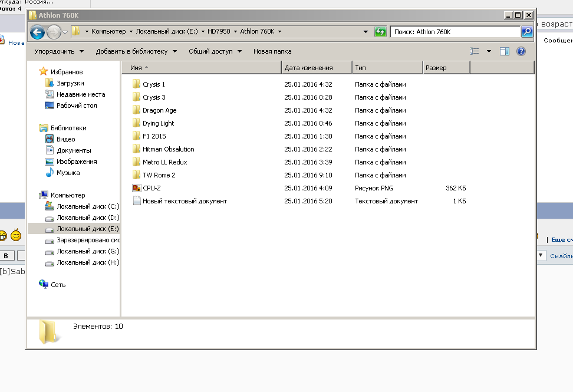Click the search magnifier icon
The image size is (573, 392).
tap(527, 32)
